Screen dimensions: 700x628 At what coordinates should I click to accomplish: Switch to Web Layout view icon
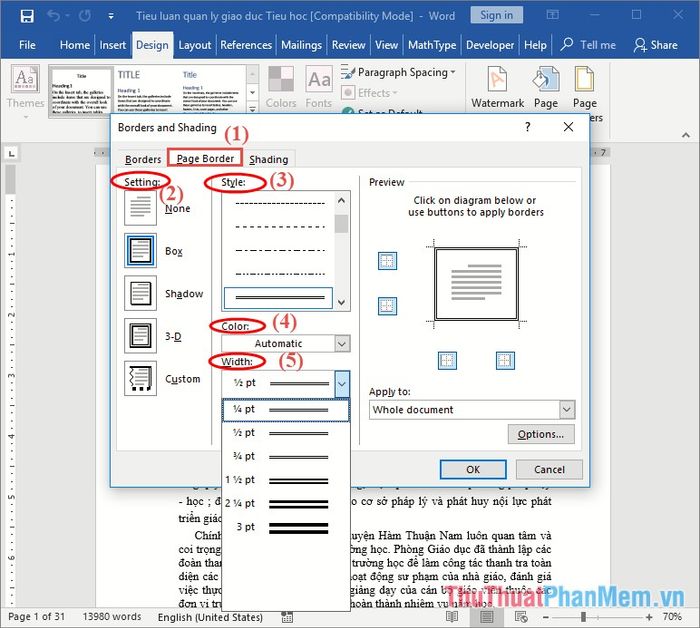pos(521,617)
